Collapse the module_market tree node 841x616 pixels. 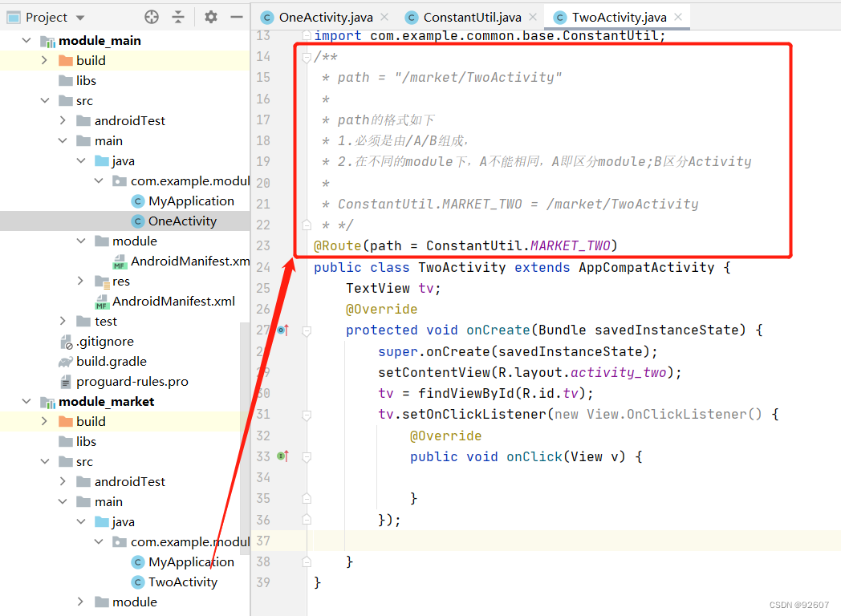point(26,401)
